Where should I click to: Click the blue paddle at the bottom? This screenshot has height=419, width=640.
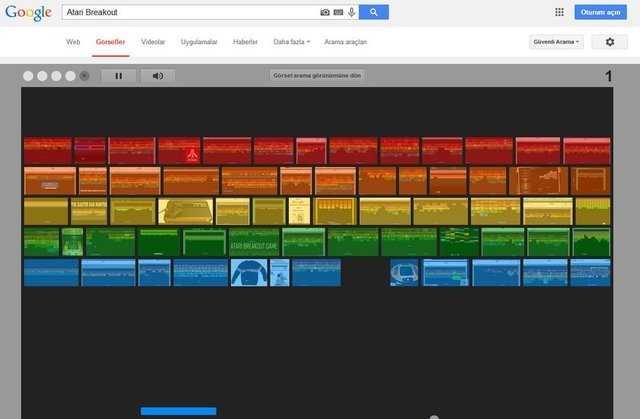pyautogui.click(x=178, y=410)
